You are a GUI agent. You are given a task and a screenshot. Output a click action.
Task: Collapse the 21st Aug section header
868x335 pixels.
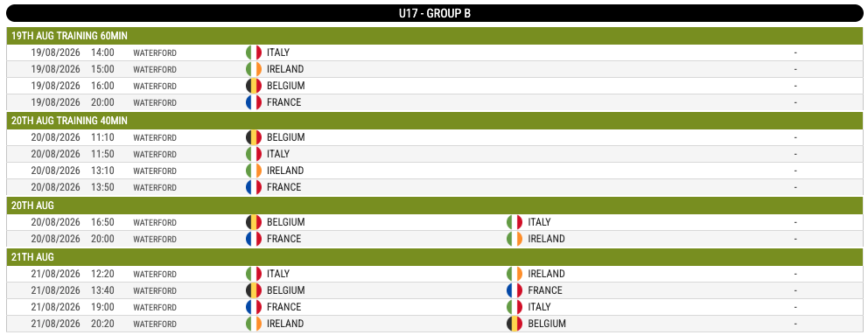[434, 257]
